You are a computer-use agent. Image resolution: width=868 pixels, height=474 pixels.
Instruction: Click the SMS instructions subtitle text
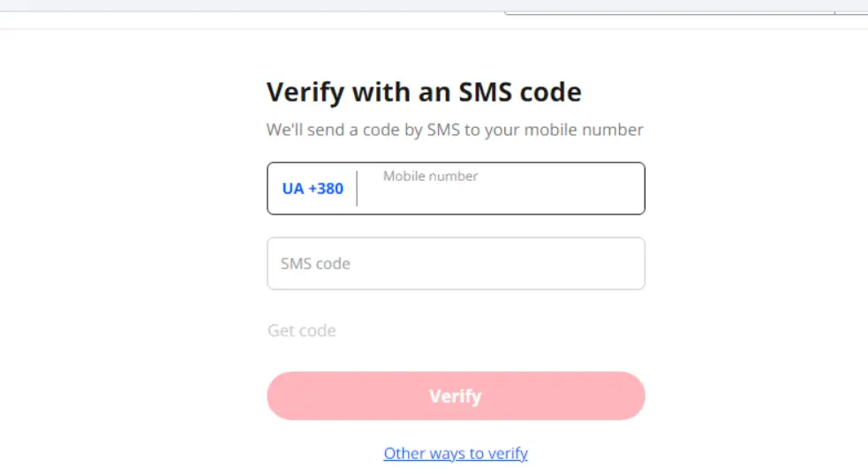click(455, 130)
